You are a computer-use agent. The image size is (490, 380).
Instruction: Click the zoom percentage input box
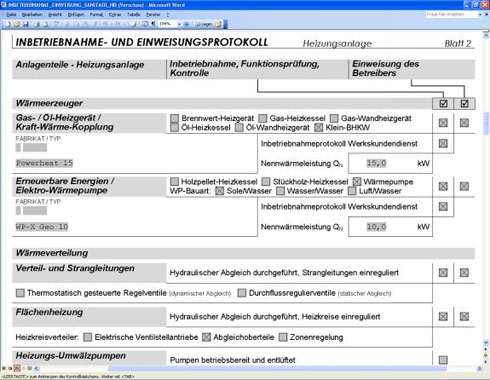(168, 24)
